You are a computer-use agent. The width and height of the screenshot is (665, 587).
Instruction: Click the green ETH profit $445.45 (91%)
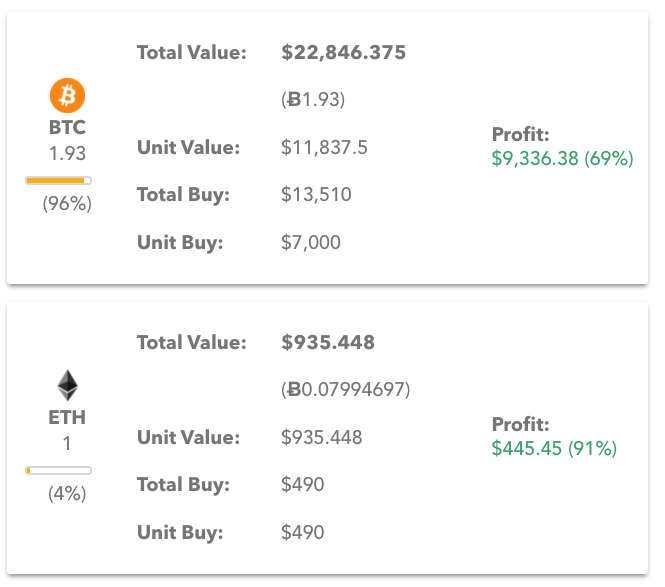point(554,448)
